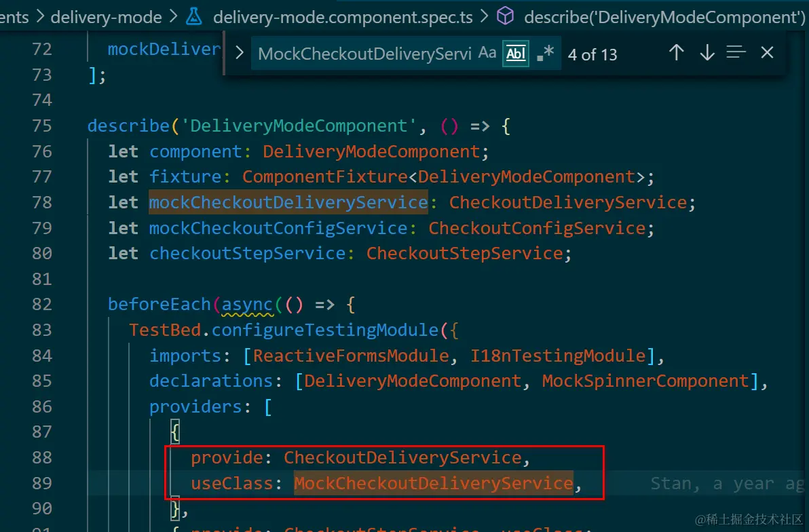Open delivery-mode breadcrumb segment
Image resolution: width=809 pixels, height=532 pixels.
click(x=106, y=17)
